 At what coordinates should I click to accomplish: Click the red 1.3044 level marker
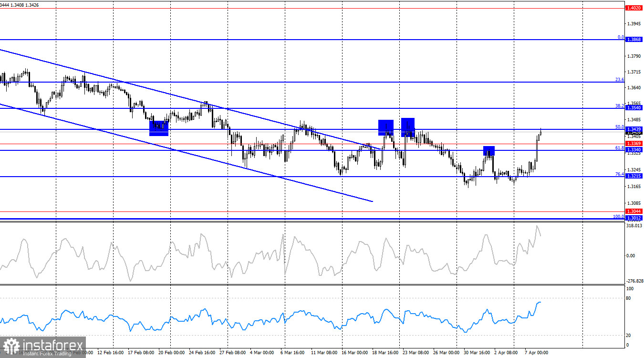[x=634, y=211]
